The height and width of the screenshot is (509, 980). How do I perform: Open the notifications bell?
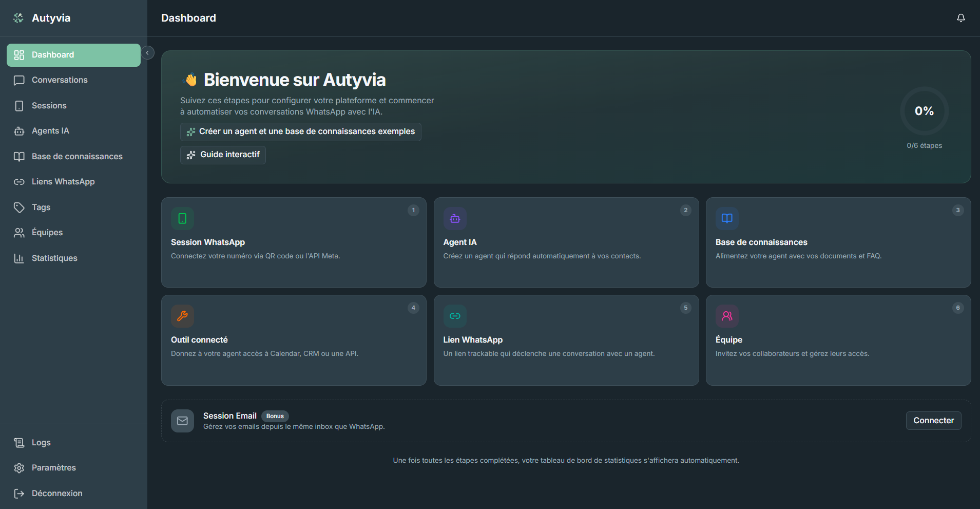click(x=961, y=18)
